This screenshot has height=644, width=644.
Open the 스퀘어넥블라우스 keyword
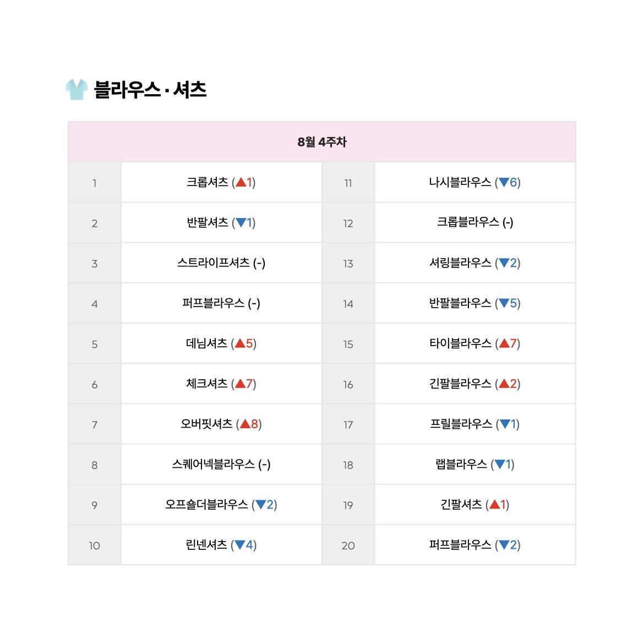pos(213,464)
